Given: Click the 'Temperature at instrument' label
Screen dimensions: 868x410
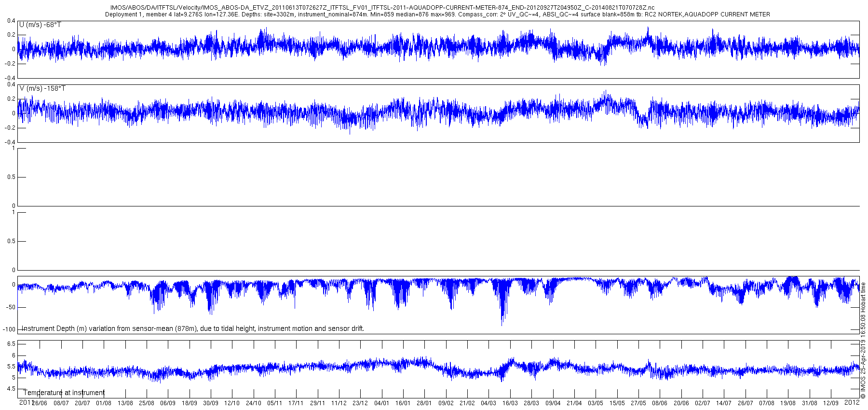Looking at the screenshot, I should [64, 393].
